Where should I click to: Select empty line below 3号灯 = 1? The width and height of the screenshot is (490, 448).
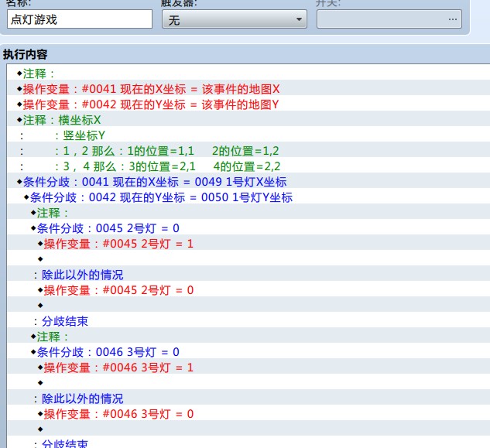248,383
